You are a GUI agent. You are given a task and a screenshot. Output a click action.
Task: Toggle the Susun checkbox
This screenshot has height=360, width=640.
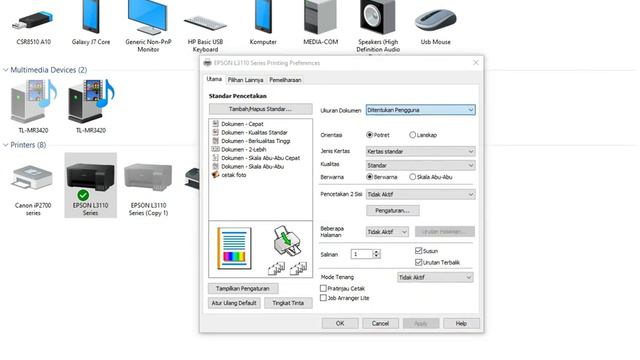point(418,251)
